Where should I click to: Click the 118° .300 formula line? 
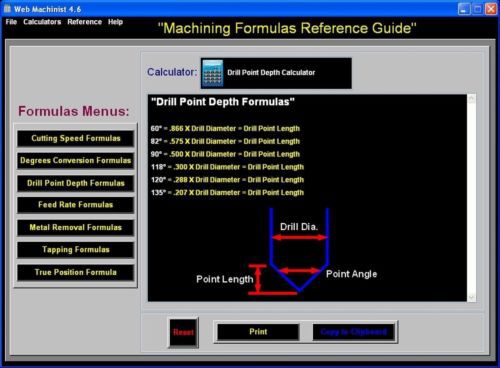tap(227, 167)
